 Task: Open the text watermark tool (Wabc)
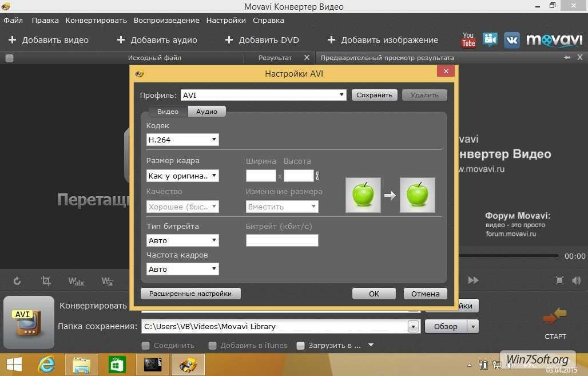point(77,281)
